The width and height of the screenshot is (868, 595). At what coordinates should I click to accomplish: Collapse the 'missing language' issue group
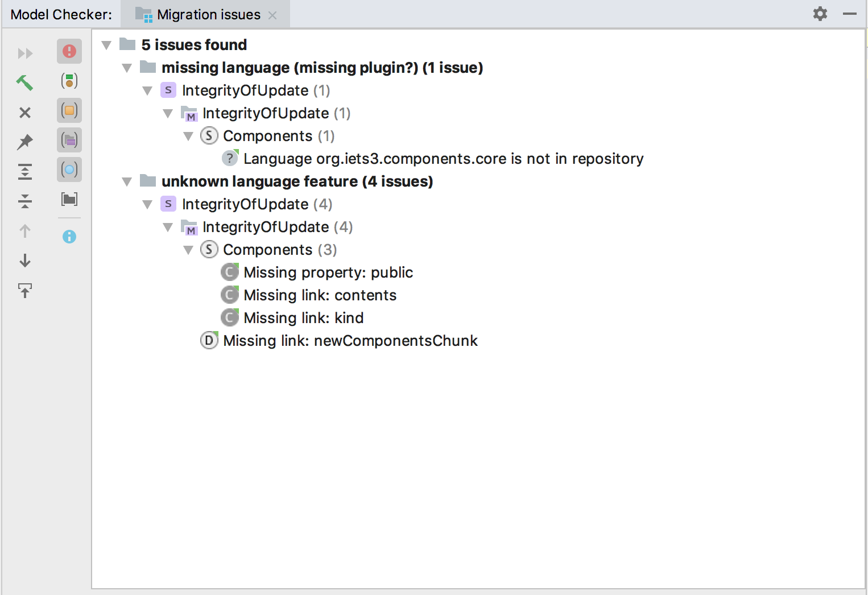[x=127, y=68]
